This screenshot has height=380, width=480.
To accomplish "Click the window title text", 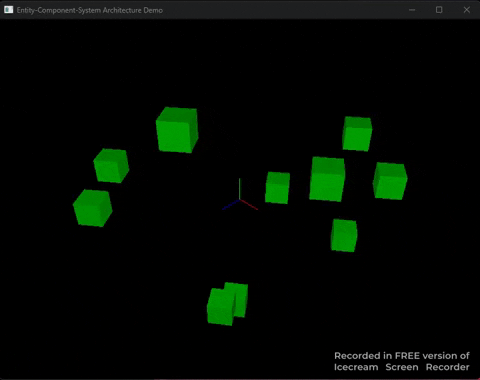I will coord(90,10).
